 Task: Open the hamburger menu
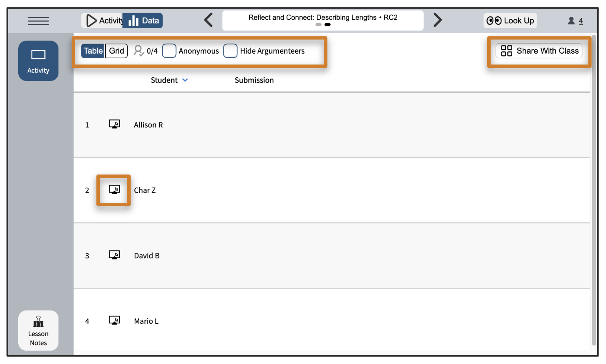click(38, 21)
